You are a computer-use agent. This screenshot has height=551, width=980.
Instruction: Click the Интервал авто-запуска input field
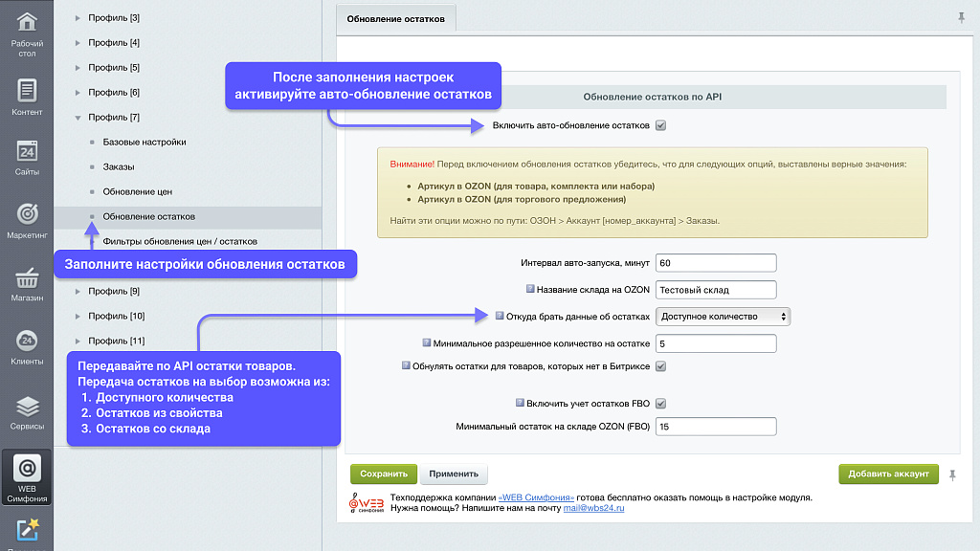[716, 263]
